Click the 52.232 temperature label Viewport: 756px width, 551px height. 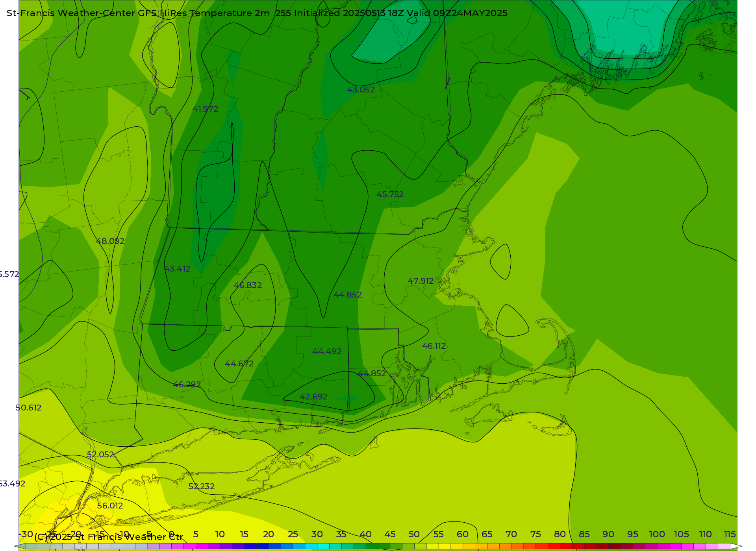[x=202, y=486]
